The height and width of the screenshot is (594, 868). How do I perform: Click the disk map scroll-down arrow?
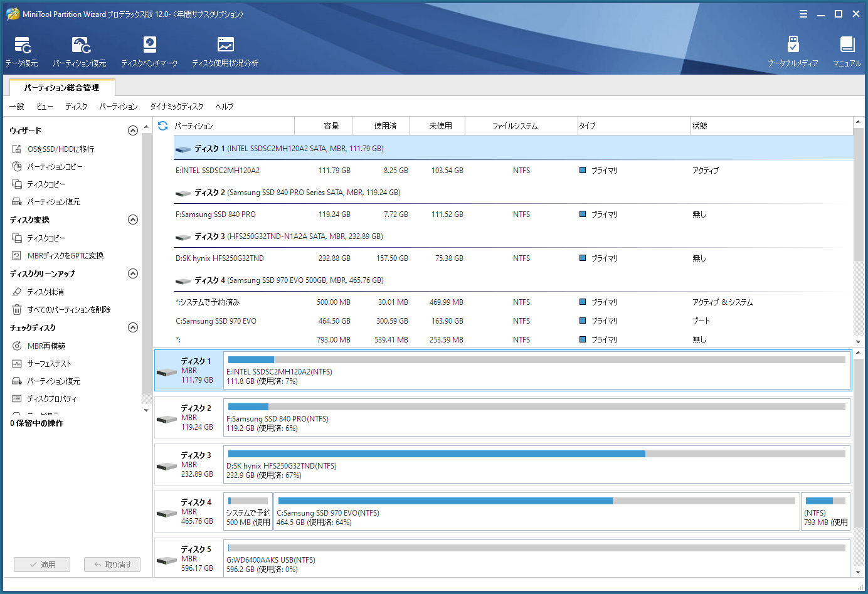point(858,572)
